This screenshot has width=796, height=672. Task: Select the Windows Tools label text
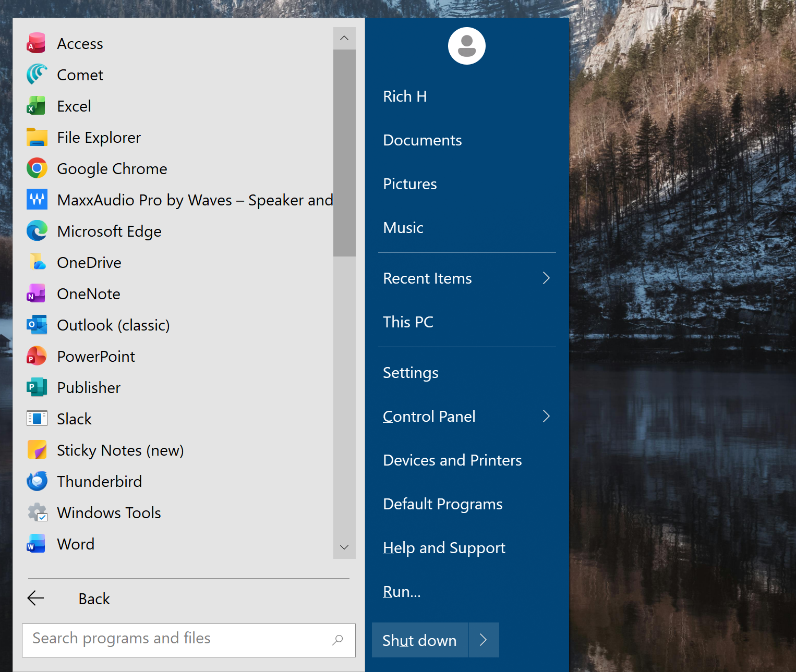point(109,513)
